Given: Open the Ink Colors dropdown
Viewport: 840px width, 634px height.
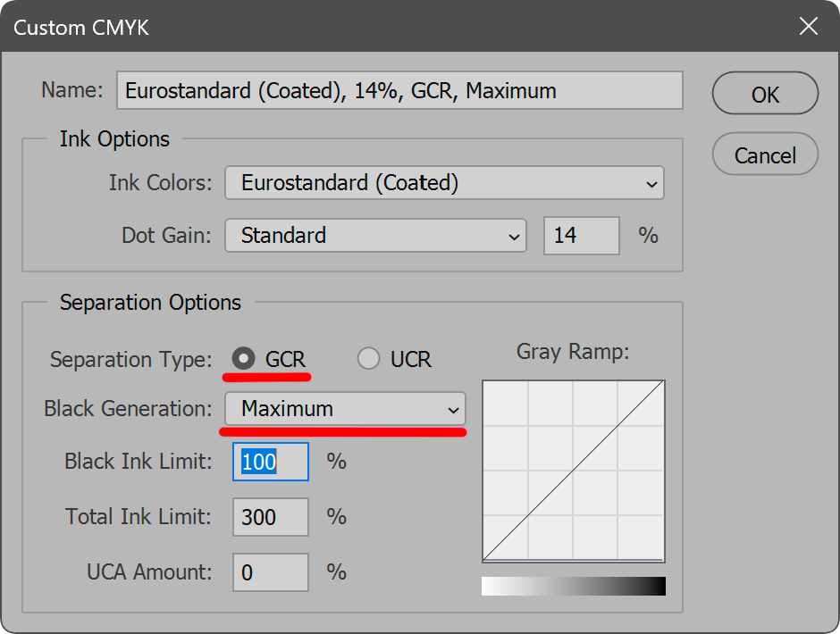Looking at the screenshot, I should [x=444, y=183].
